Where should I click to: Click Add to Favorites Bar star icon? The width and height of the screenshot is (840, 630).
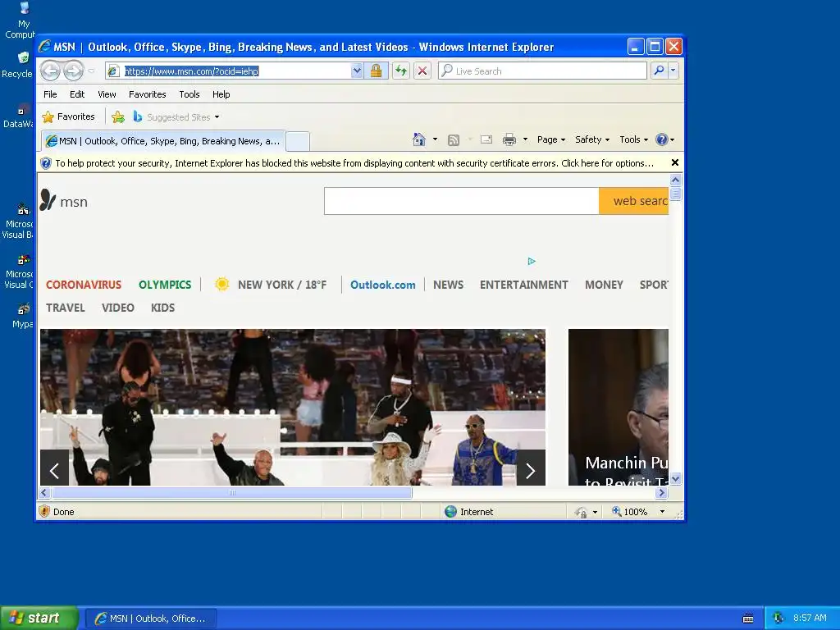pyautogui.click(x=118, y=116)
